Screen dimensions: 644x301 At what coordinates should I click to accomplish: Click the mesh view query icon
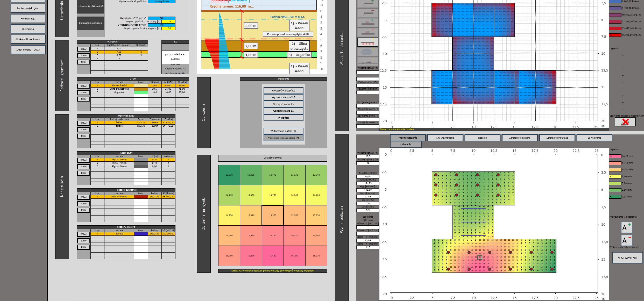[x=367, y=52]
